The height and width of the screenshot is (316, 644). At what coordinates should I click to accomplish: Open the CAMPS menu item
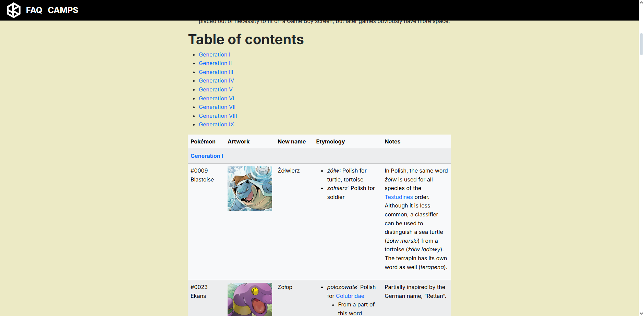63,10
